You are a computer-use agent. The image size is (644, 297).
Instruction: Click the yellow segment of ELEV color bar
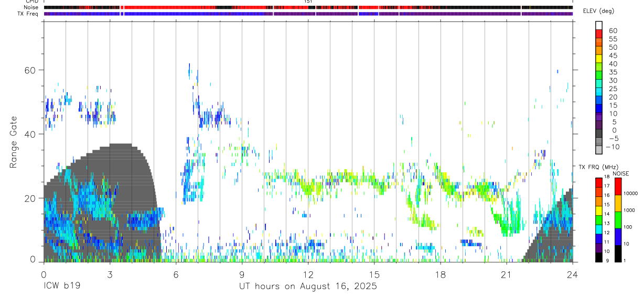tap(599, 58)
